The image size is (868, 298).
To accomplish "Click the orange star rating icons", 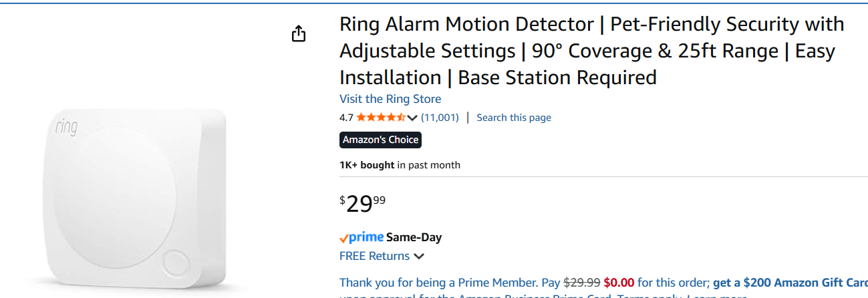I will tap(380, 118).
